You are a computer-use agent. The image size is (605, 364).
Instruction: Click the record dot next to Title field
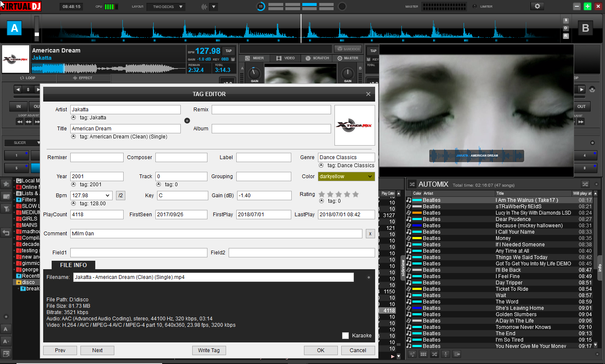tap(187, 121)
